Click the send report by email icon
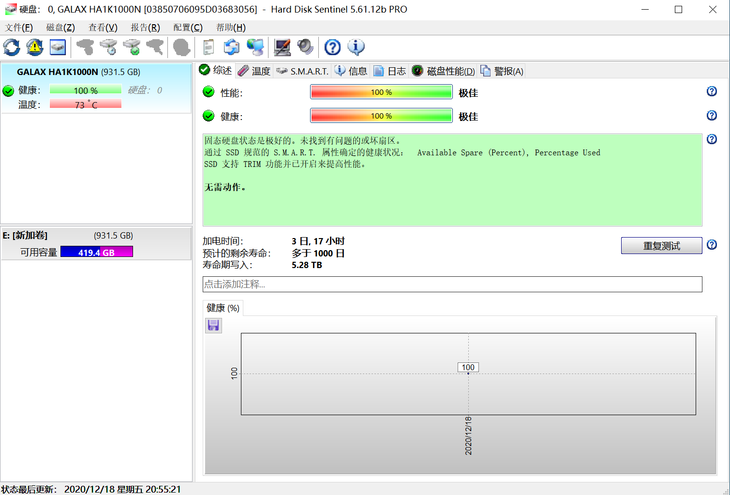 232,47
